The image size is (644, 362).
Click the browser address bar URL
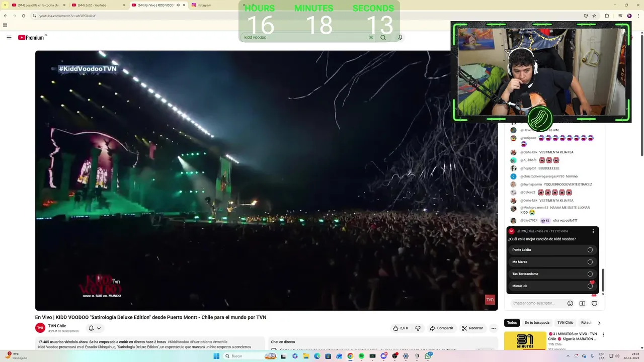pyautogui.click(x=67, y=16)
